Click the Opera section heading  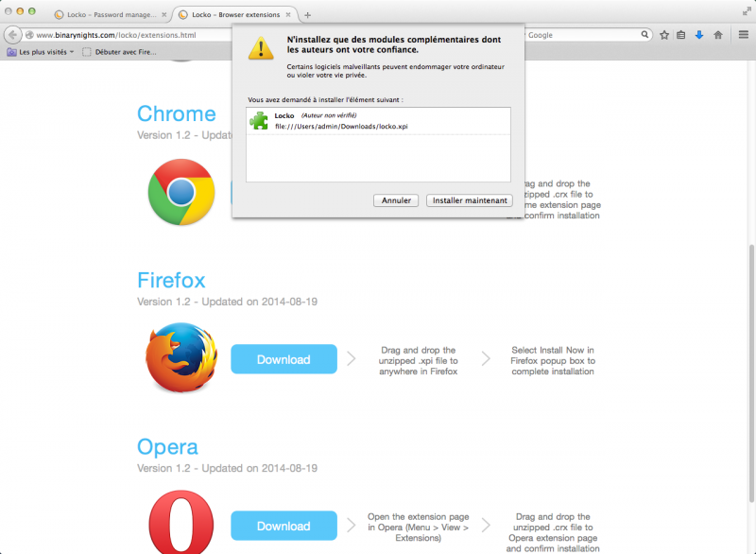coord(167,446)
